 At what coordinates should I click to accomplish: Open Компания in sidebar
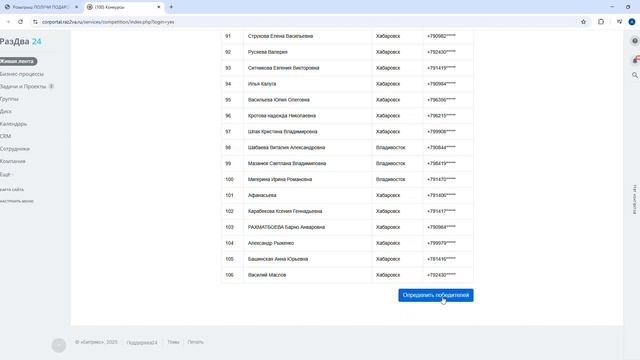point(13,161)
